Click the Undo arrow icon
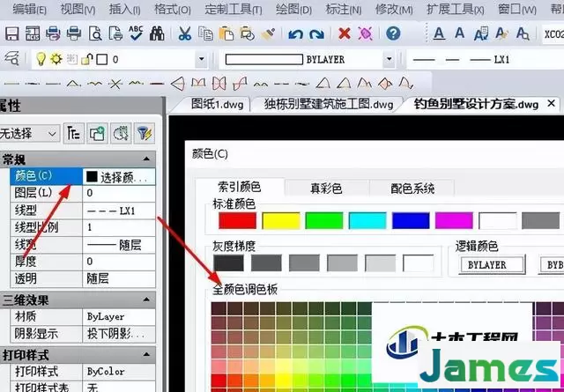This screenshot has width=564, height=392. (296, 34)
